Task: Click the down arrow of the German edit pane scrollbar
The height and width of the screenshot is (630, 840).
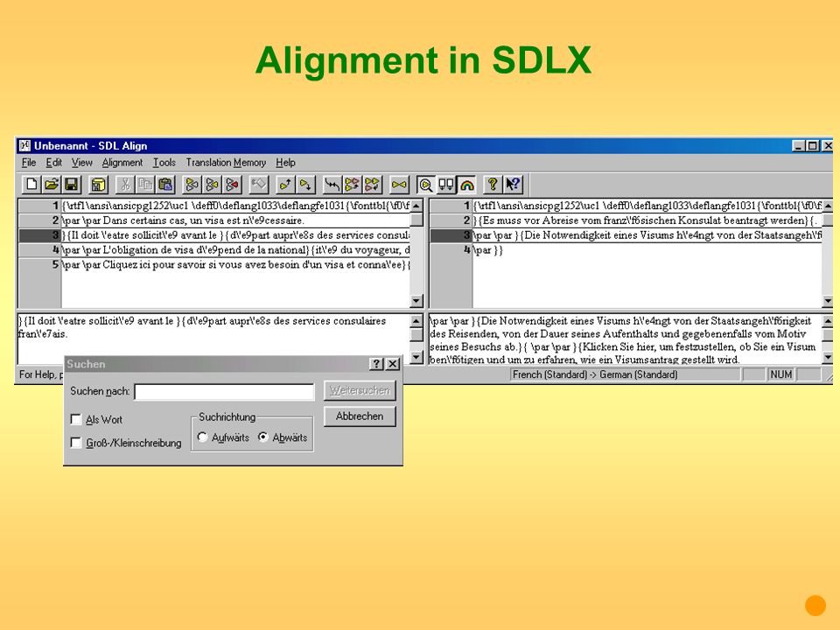Action: [828, 357]
